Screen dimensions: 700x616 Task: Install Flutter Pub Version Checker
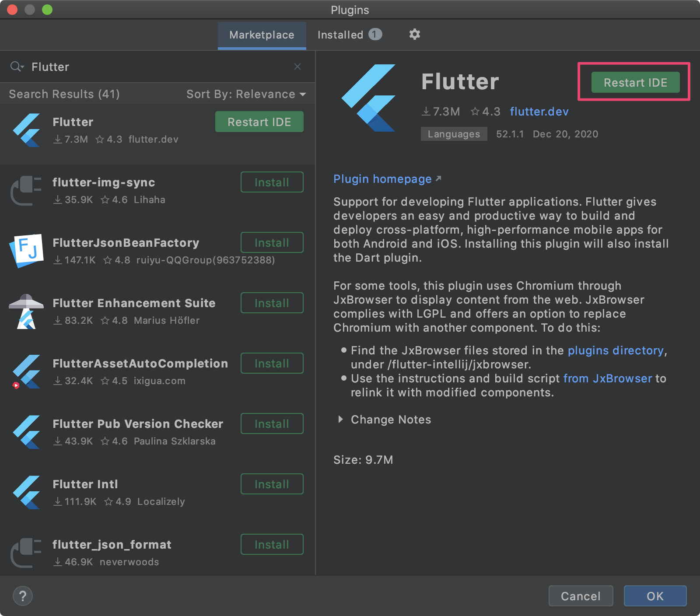click(x=272, y=423)
